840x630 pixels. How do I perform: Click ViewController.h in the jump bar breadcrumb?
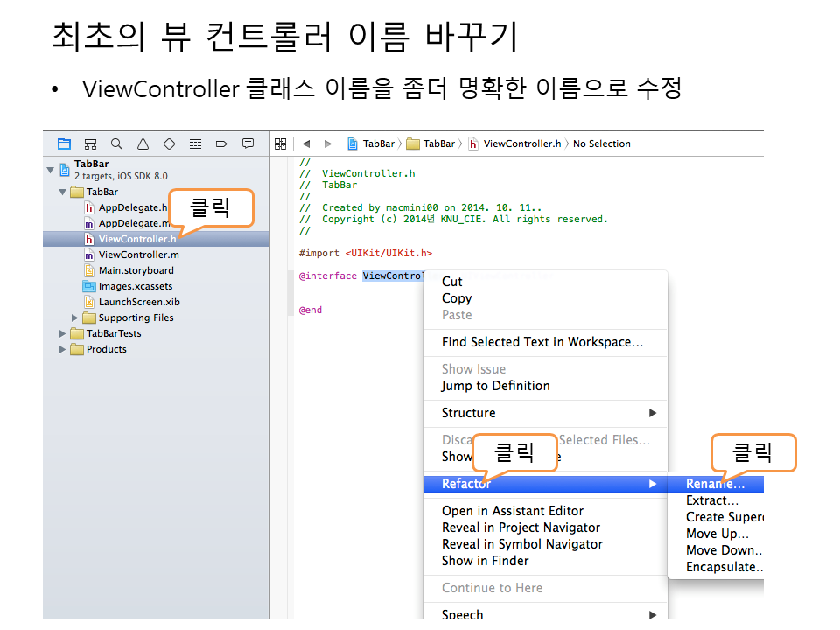tap(521, 143)
